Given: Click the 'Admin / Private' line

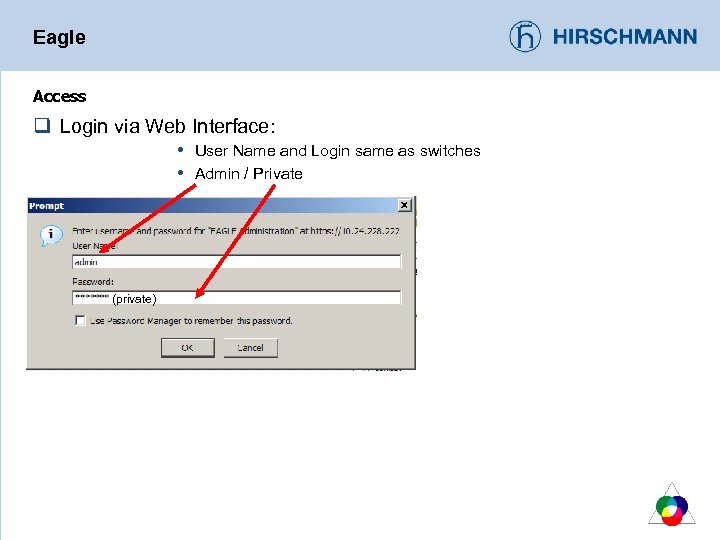Looking at the screenshot, I should point(248,174).
